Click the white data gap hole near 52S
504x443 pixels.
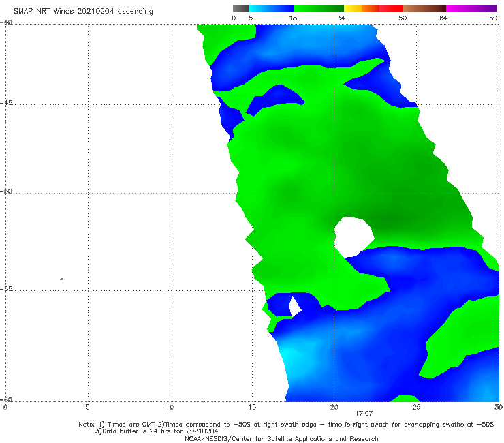click(x=353, y=237)
